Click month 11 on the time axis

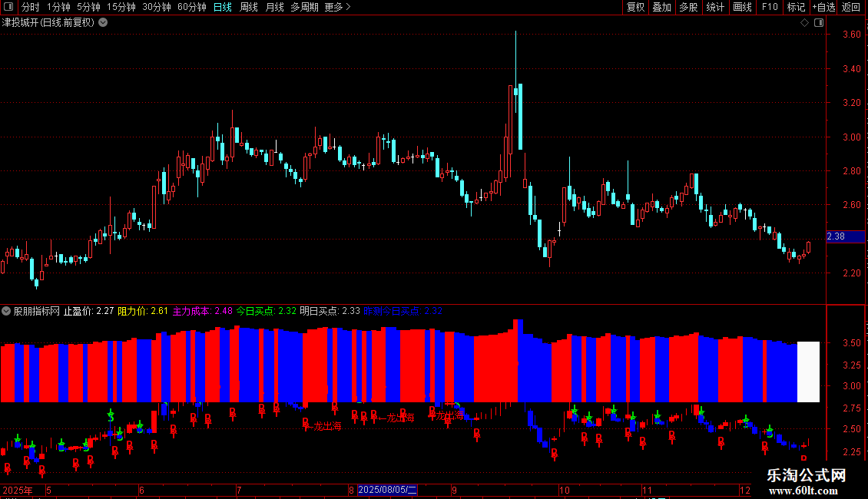click(647, 490)
